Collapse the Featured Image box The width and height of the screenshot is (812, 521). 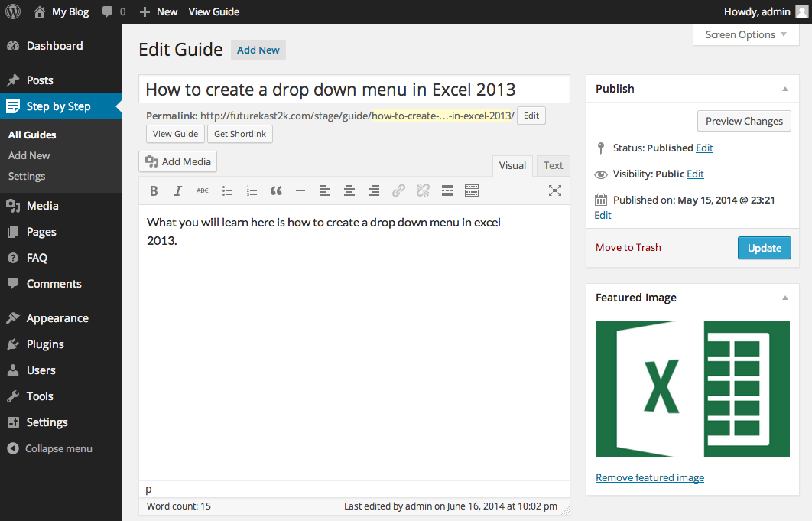(x=785, y=298)
